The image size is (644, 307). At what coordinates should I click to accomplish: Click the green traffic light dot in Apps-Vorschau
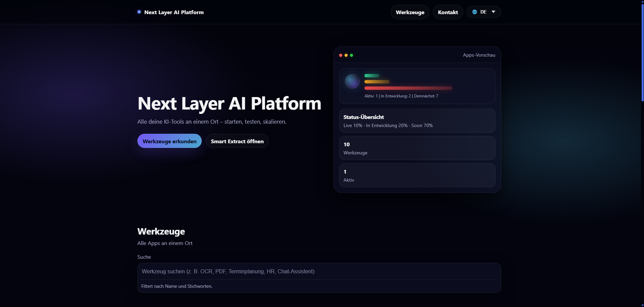click(x=351, y=55)
